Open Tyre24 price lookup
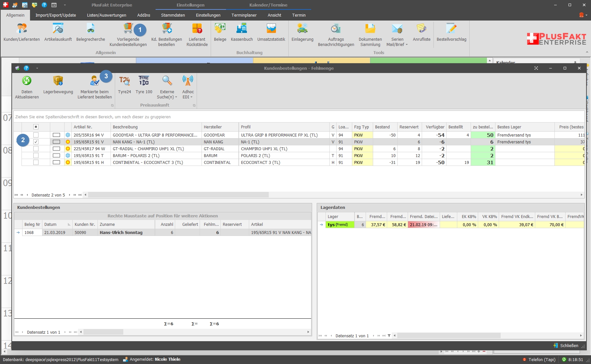The height and width of the screenshot is (364, 591). pyautogui.click(x=125, y=85)
